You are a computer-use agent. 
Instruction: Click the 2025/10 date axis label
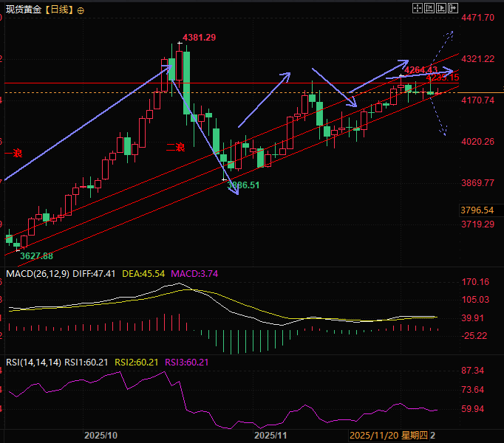point(101,436)
